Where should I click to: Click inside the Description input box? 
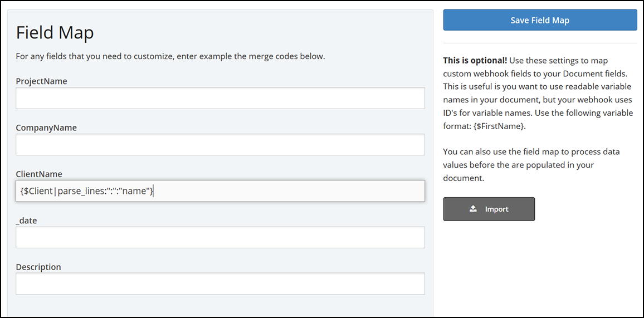click(220, 283)
